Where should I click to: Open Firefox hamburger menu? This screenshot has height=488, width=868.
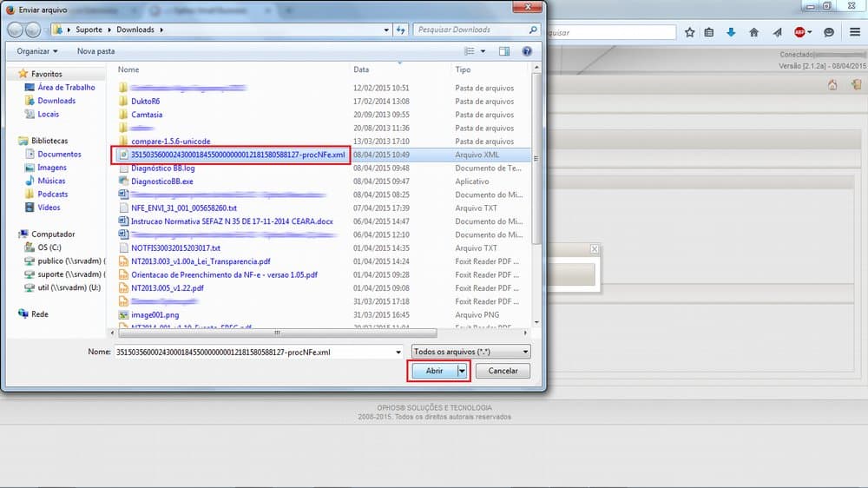(x=855, y=32)
